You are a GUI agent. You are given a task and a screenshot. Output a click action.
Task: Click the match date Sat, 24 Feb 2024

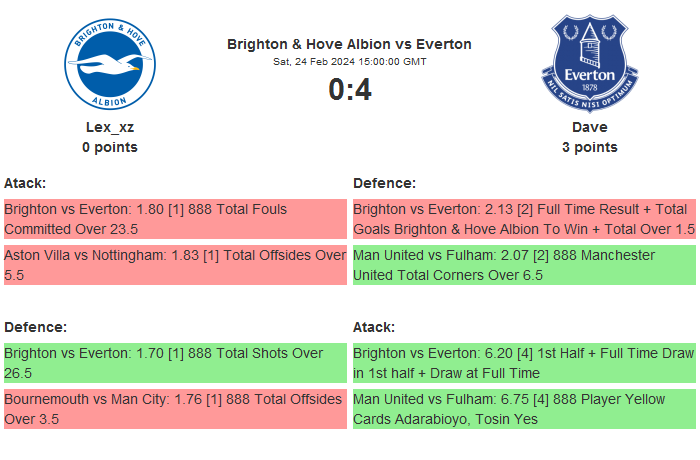click(x=349, y=62)
